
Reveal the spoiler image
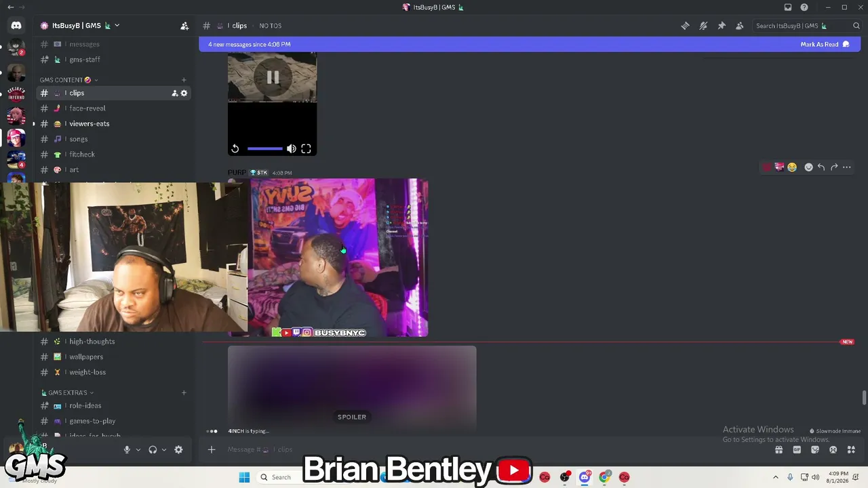352,388
